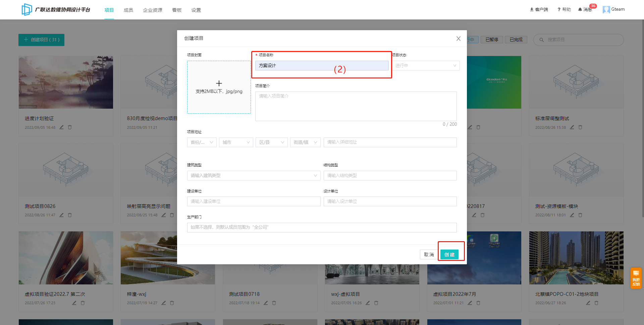Open the 区/县 district dropdown
This screenshot has height=325, width=644.
pyautogui.click(x=271, y=142)
